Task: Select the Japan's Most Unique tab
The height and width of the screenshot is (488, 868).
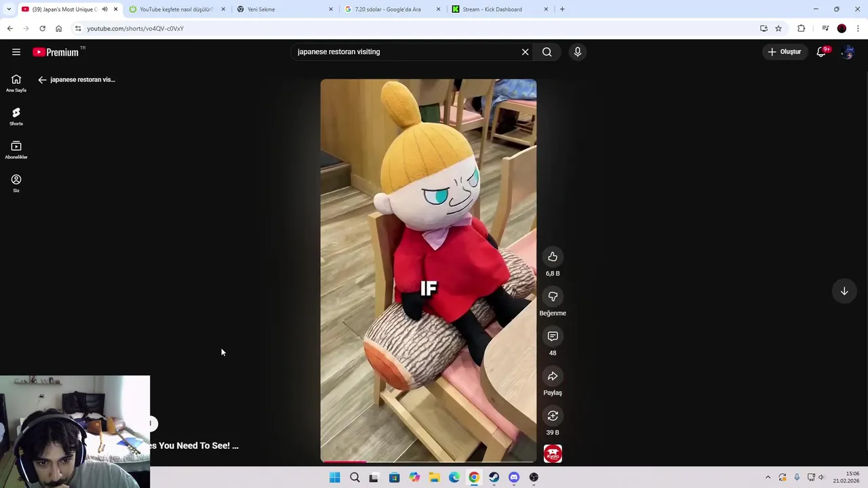Action: [x=64, y=9]
